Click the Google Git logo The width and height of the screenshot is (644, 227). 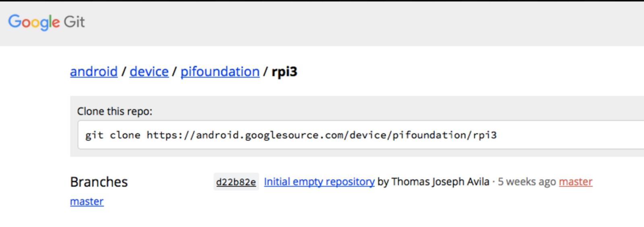coord(46,22)
